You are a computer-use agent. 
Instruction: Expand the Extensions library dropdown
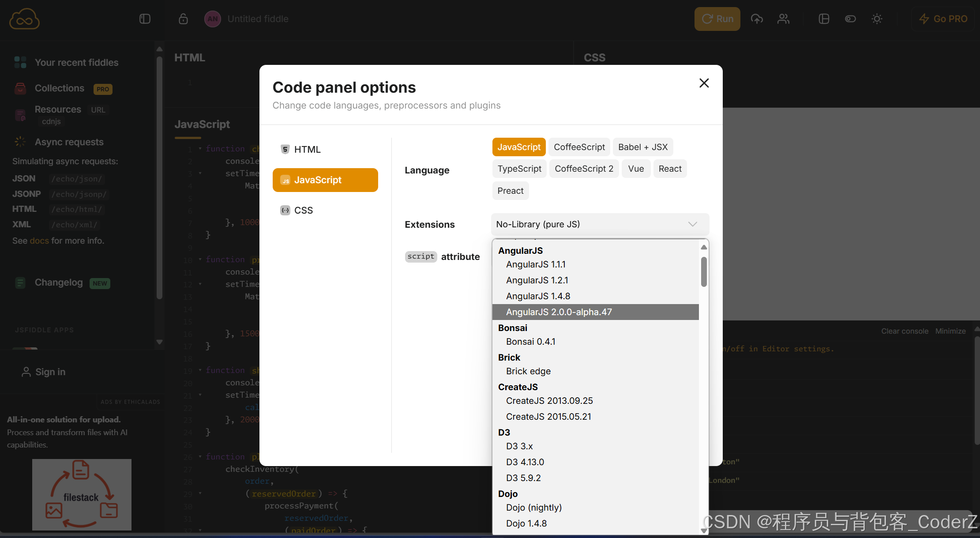coord(600,224)
